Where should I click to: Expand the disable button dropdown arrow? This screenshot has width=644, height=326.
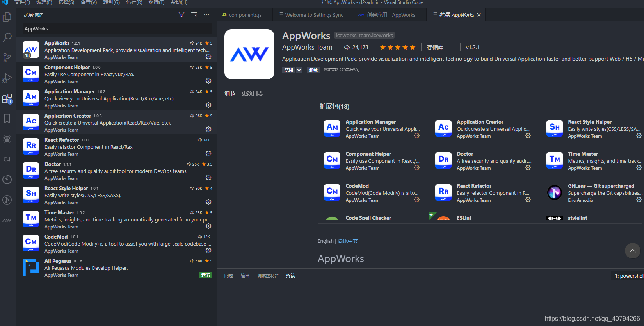tap(299, 70)
